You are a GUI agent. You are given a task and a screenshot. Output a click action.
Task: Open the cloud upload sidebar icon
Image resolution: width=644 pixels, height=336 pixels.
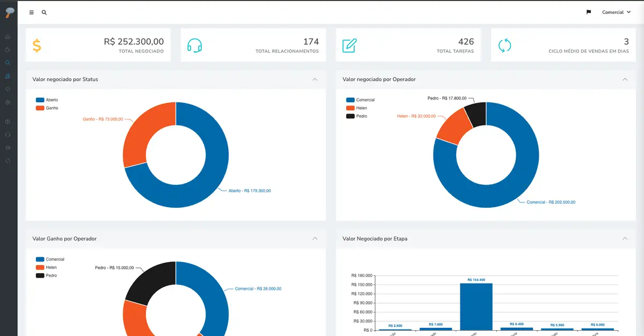coord(8,89)
